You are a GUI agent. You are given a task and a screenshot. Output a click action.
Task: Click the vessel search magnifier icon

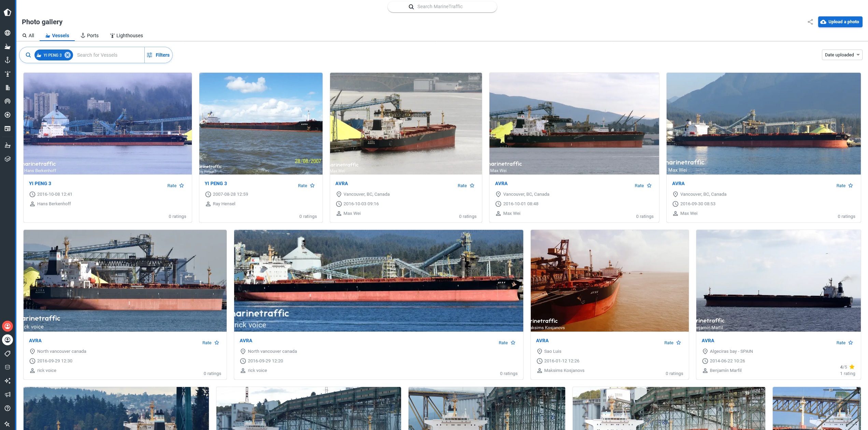[x=28, y=55]
